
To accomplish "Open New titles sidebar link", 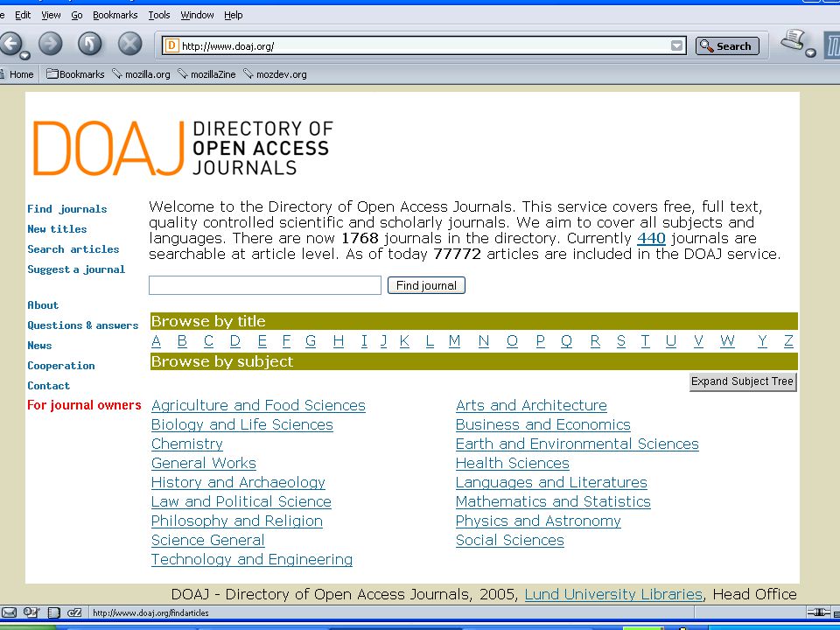I will 57,228.
